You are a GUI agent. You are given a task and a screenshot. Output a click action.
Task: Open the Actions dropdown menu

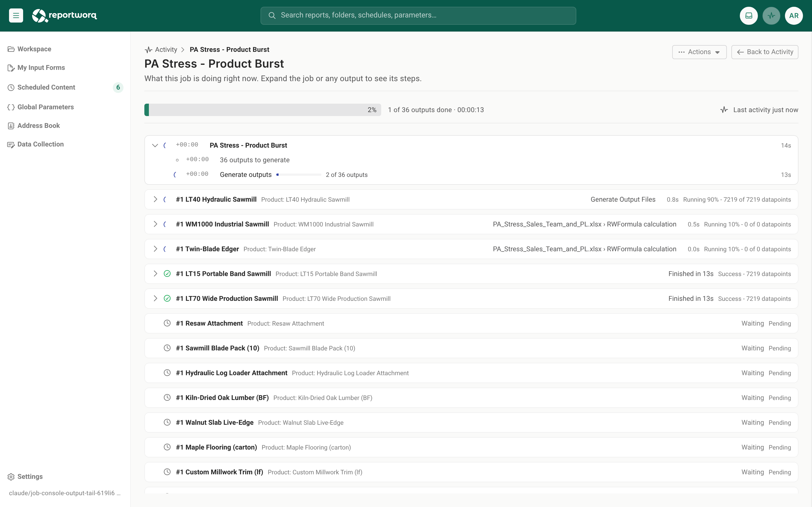[x=699, y=52]
